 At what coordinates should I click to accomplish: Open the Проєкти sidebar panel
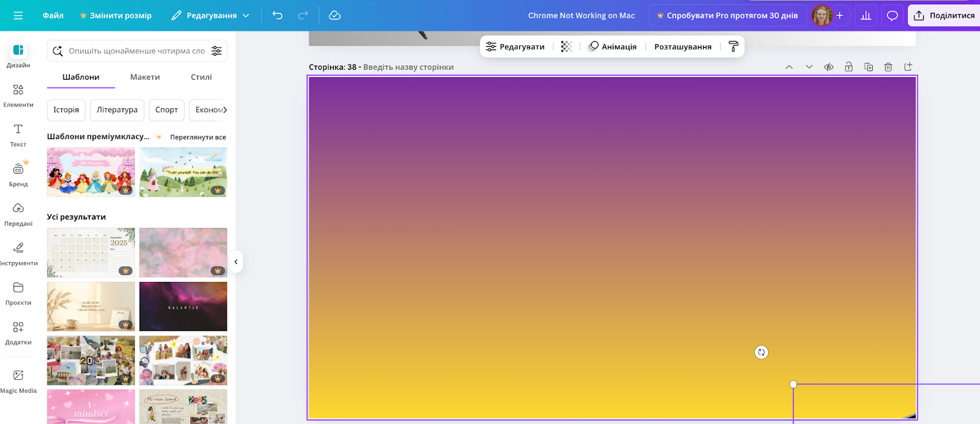coord(18,293)
